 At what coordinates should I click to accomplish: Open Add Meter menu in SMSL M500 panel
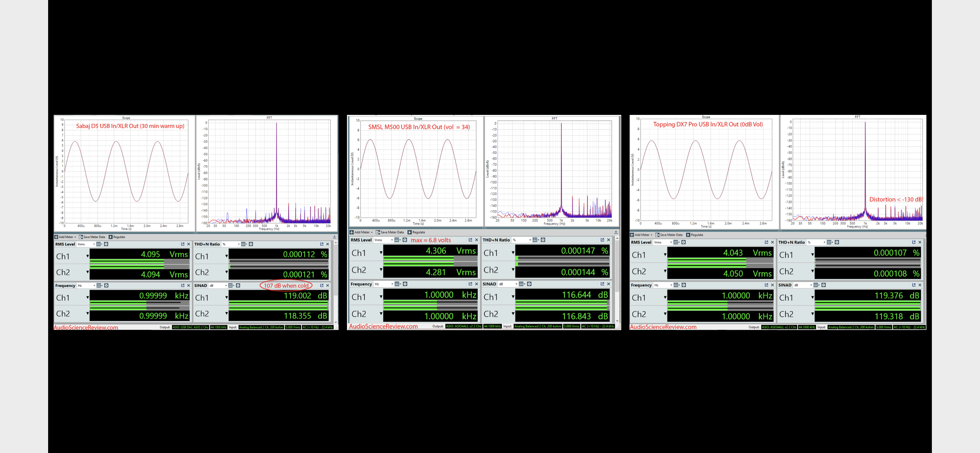click(361, 232)
